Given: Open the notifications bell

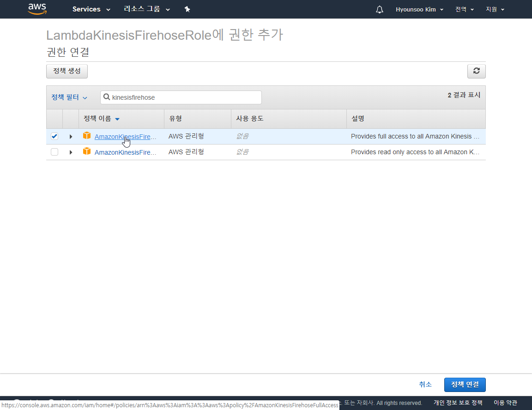Looking at the screenshot, I should [379, 10].
